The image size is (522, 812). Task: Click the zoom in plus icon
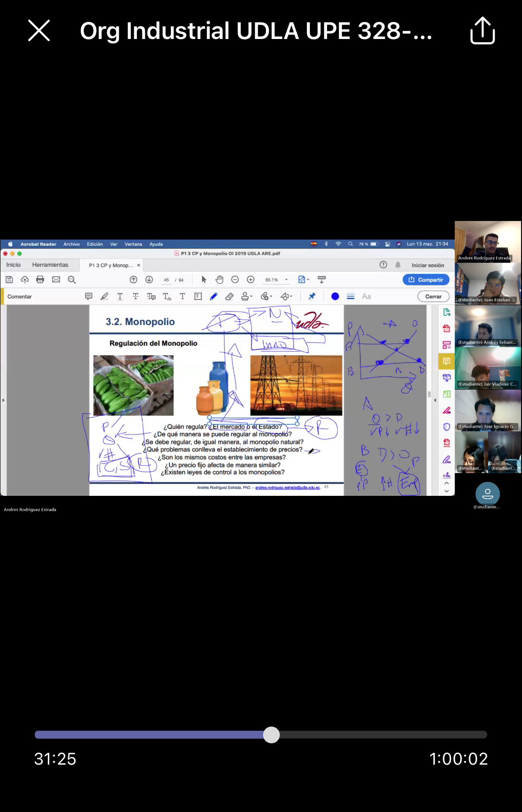point(251,279)
